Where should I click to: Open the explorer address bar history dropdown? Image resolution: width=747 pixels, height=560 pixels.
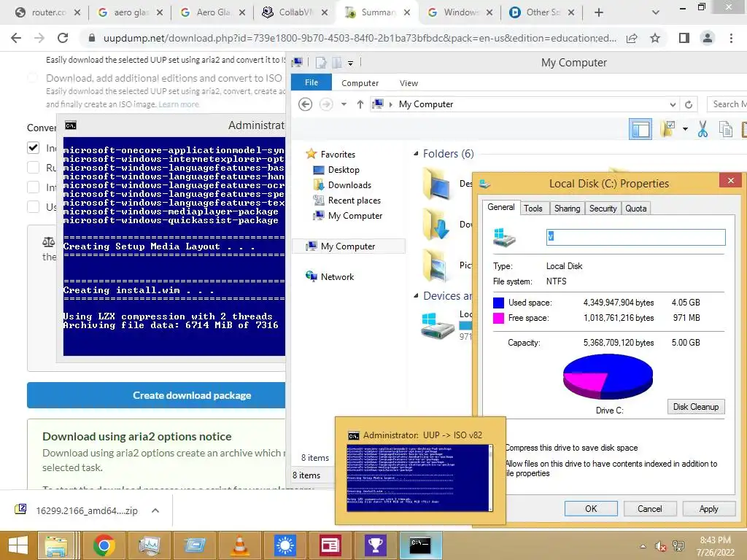tap(672, 104)
